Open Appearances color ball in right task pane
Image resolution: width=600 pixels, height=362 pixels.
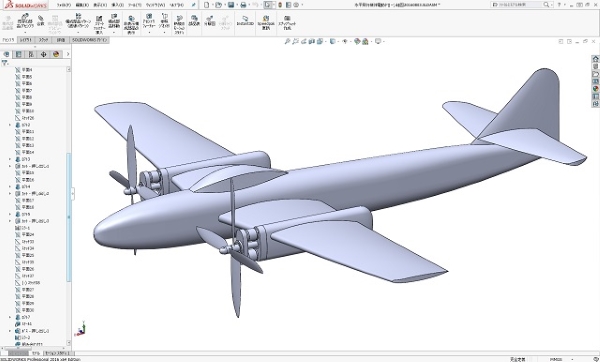tap(595, 89)
